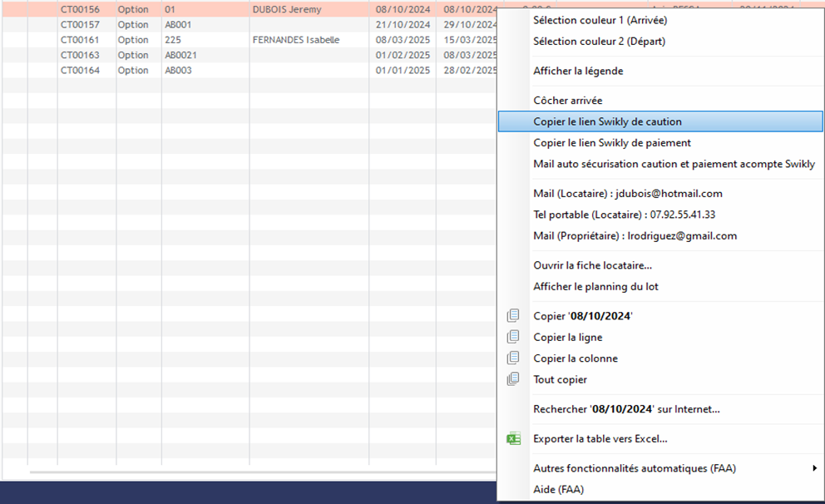Click Copier le lien Swikly de caution

tap(660, 121)
